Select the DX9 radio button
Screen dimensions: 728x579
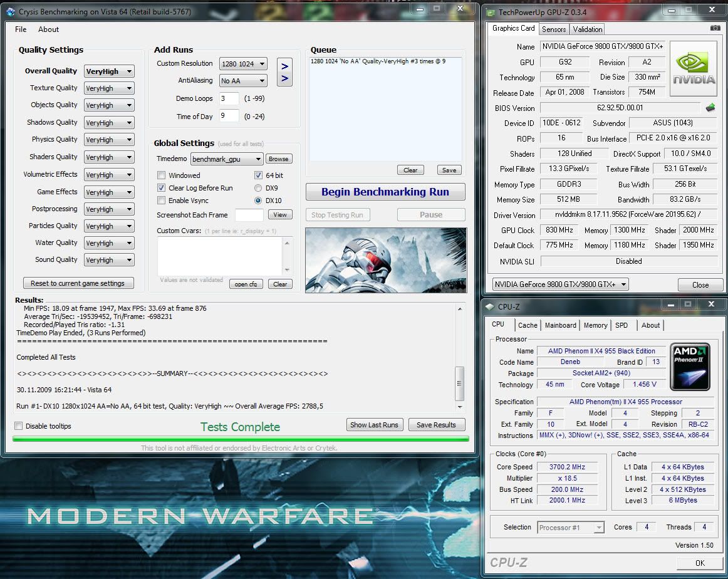258,188
